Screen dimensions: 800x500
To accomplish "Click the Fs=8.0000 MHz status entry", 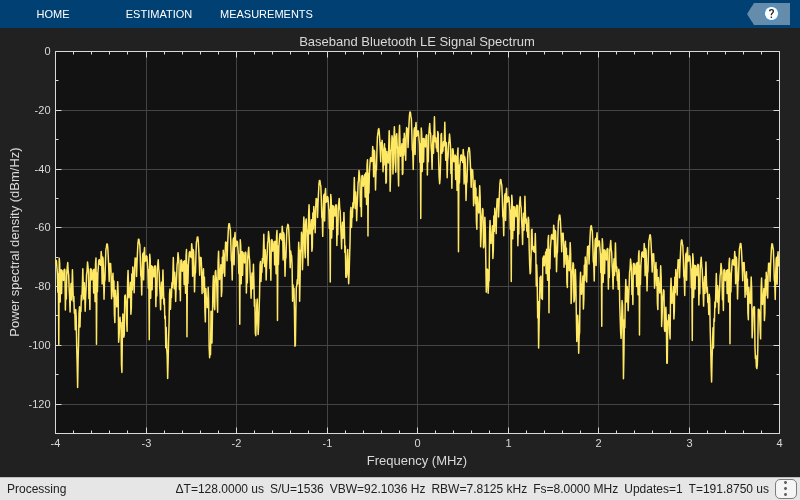I will (x=576, y=489).
